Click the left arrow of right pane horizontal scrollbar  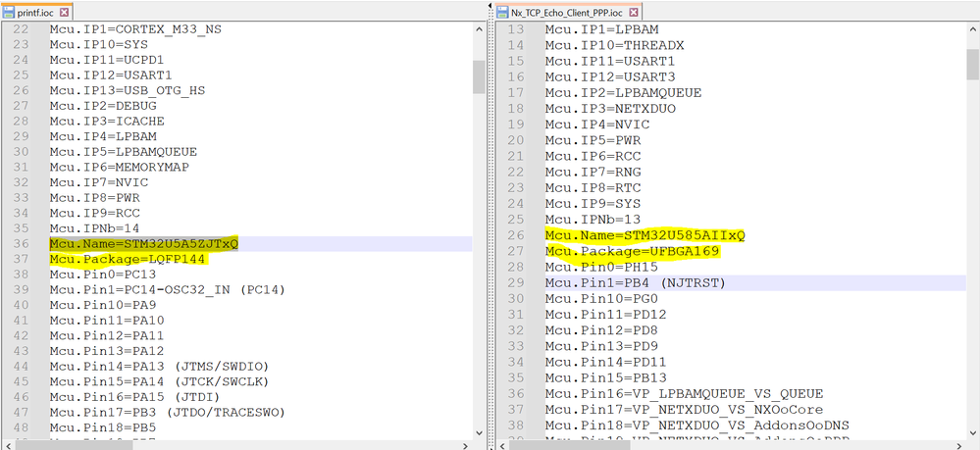[502, 445]
